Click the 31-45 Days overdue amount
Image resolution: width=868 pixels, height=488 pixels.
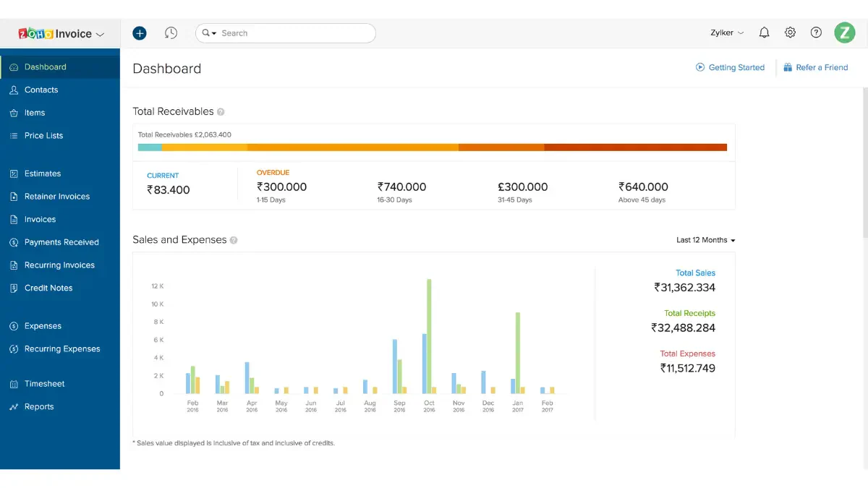coord(523,187)
